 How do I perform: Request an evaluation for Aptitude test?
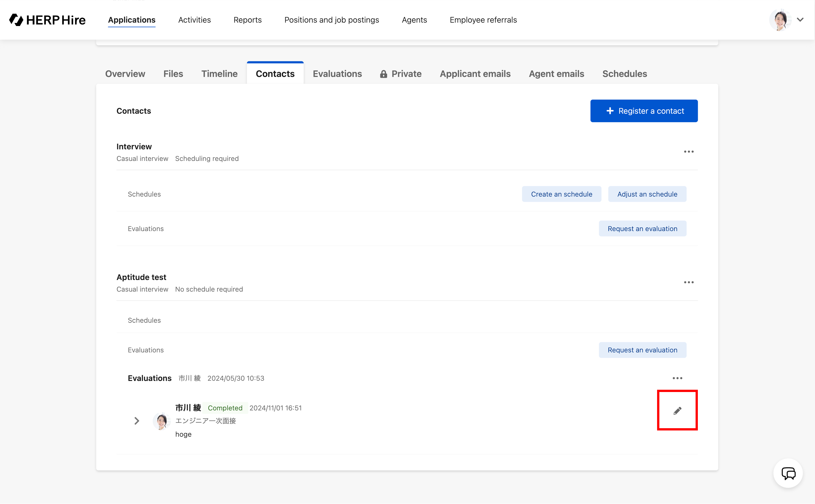pyautogui.click(x=642, y=350)
